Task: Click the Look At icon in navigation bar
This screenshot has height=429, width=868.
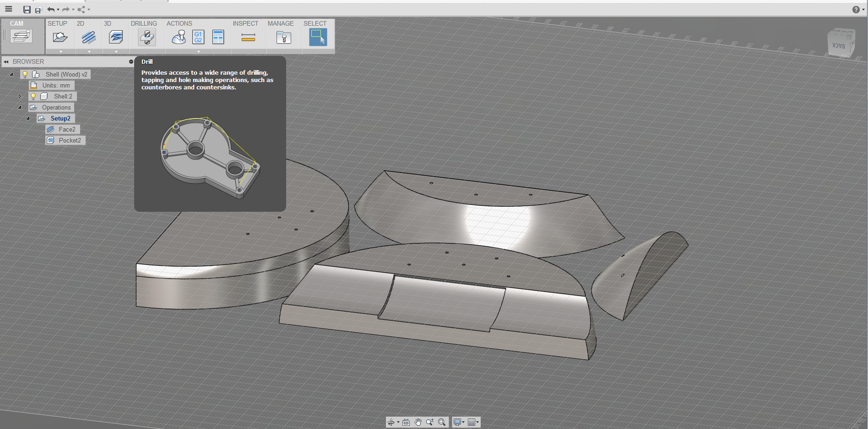Action: [x=406, y=422]
